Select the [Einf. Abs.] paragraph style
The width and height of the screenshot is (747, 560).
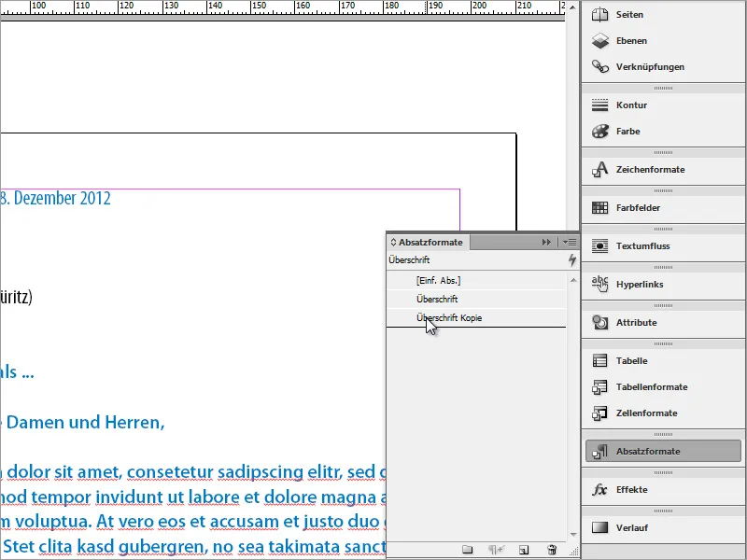pos(476,281)
